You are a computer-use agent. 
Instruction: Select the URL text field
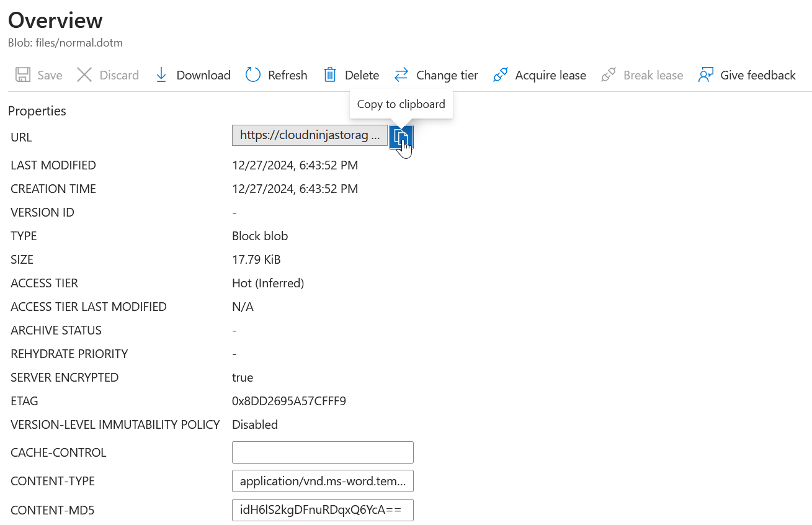tap(310, 135)
